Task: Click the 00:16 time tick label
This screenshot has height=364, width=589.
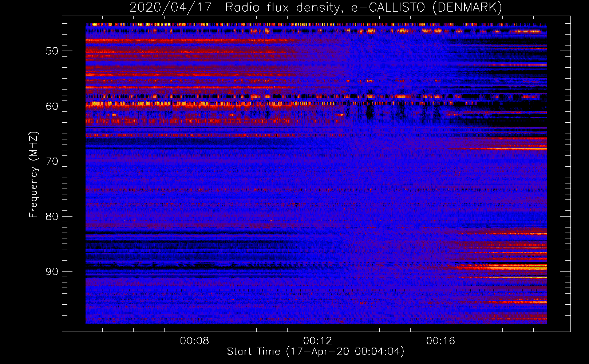Action: click(441, 341)
